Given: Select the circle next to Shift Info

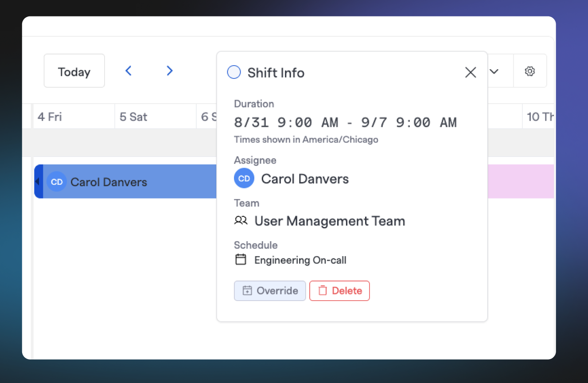Looking at the screenshot, I should coord(234,72).
